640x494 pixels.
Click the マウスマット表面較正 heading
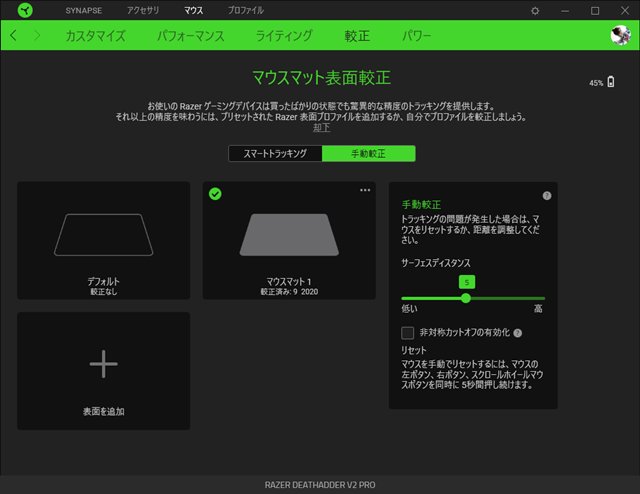(322, 78)
